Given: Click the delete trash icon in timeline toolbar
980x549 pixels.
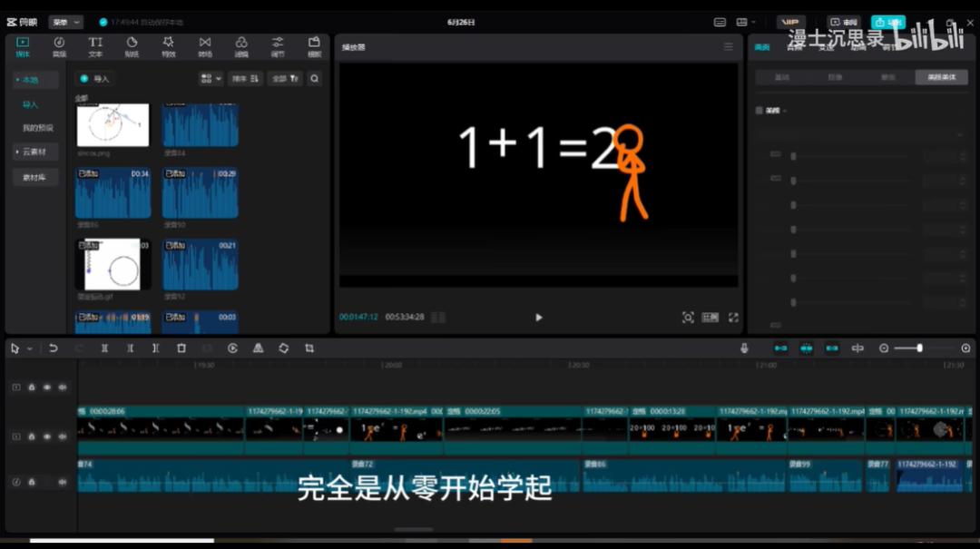Looking at the screenshot, I should [x=181, y=348].
